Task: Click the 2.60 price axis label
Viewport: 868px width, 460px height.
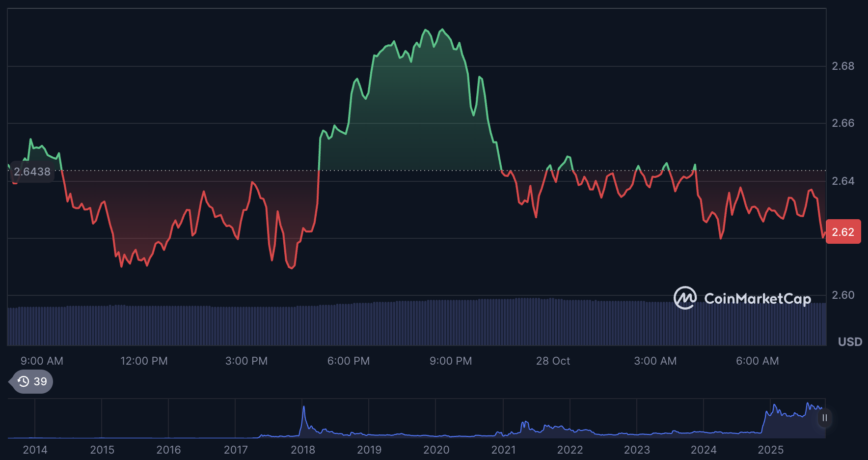Action: [x=843, y=295]
